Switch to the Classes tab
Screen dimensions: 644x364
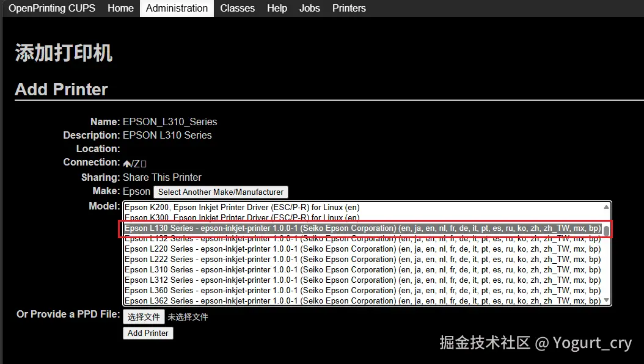(237, 8)
